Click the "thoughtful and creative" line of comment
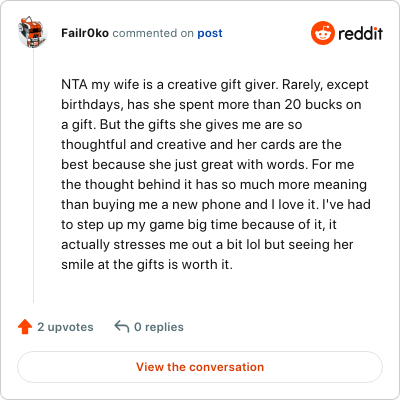The height and width of the screenshot is (400, 400). click(134, 145)
